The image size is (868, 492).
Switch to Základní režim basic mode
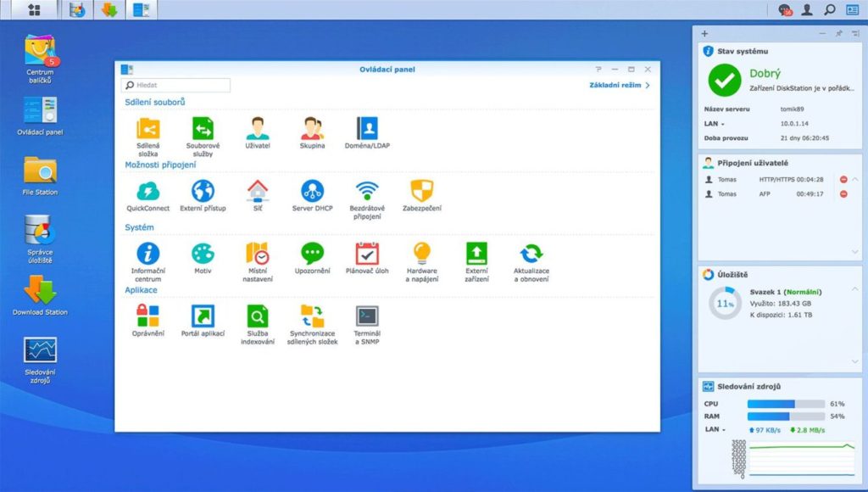point(620,86)
